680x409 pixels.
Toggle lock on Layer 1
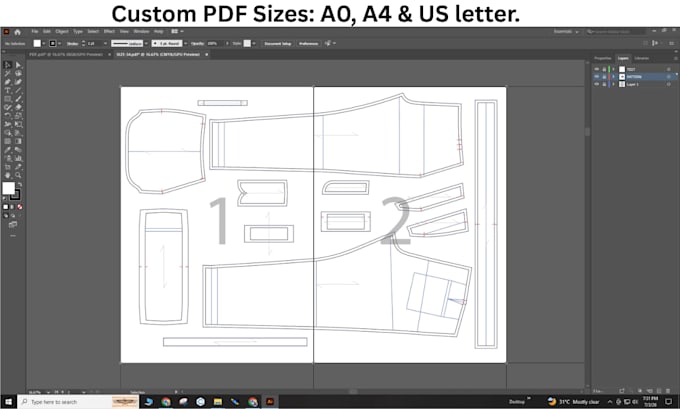(x=604, y=84)
